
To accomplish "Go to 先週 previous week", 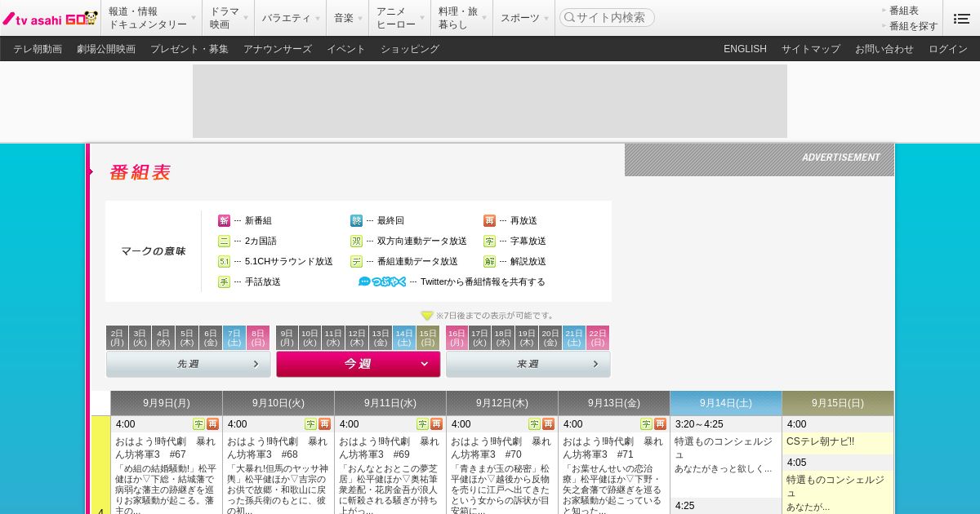I will point(189,364).
